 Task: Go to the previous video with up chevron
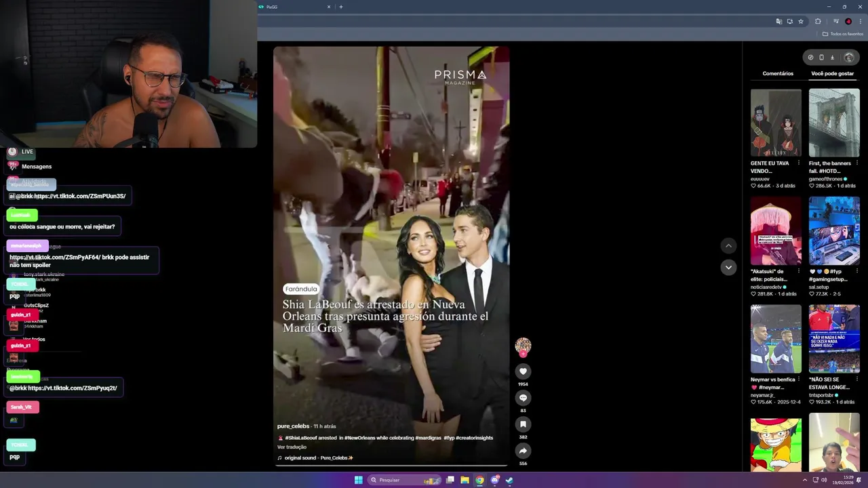(x=728, y=245)
